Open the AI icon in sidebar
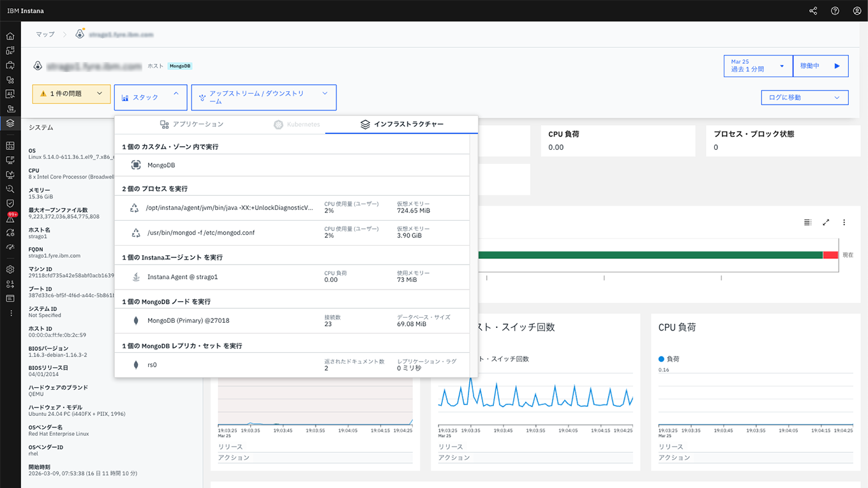The image size is (868, 488). (10, 94)
